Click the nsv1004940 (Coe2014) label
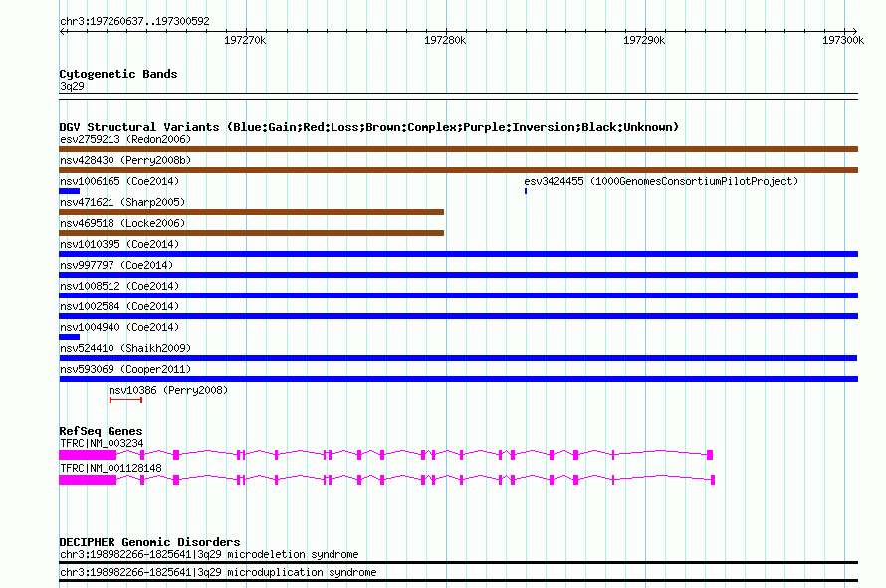This screenshot has height=588, width=886. (119, 327)
